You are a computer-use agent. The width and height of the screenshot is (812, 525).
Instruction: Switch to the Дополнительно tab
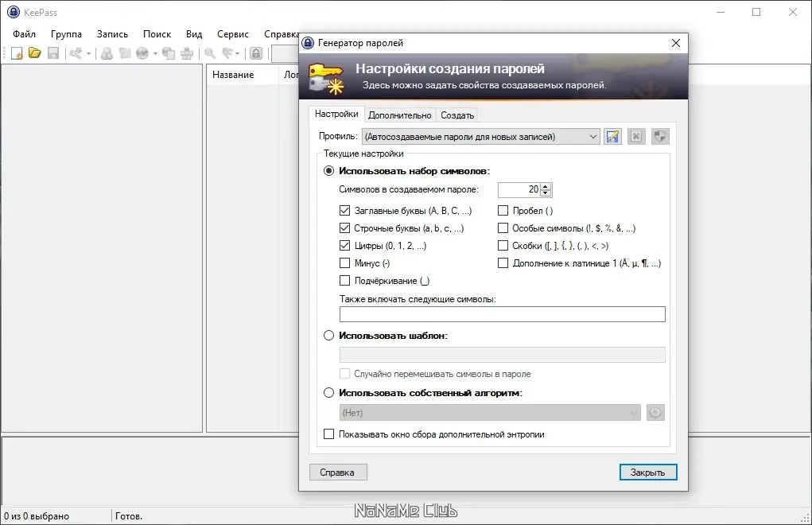pyautogui.click(x=400, y=115)
